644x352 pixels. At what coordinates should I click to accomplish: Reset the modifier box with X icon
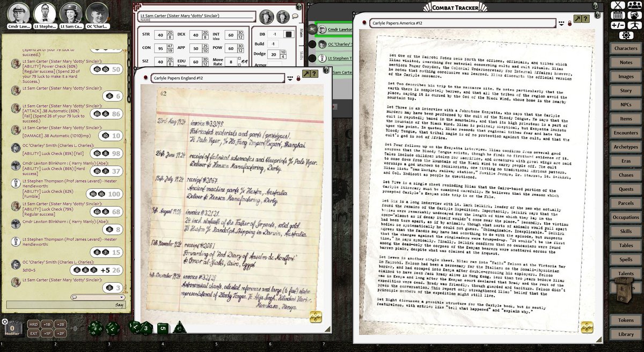point(5,321)
